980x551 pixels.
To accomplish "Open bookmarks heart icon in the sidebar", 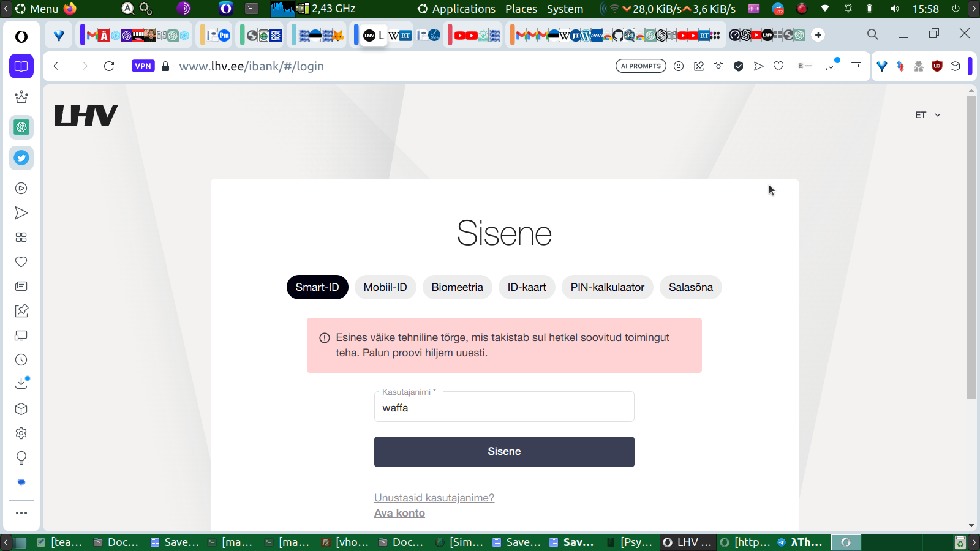I will [21, 262].
